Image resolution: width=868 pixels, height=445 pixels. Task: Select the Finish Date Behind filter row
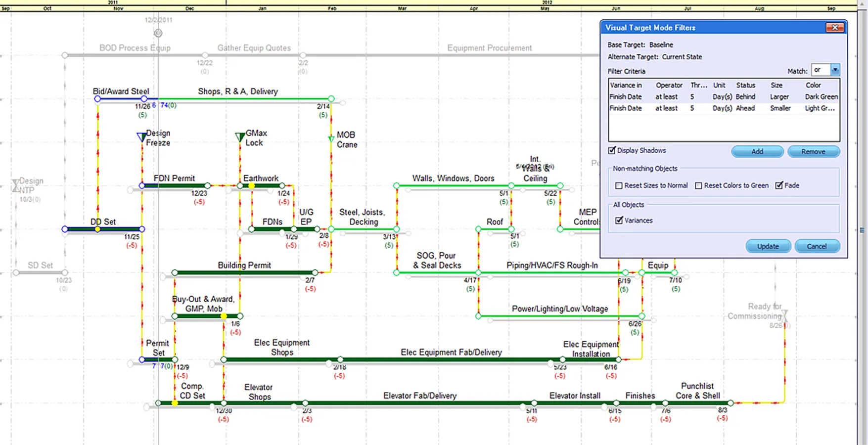(724, 97)
